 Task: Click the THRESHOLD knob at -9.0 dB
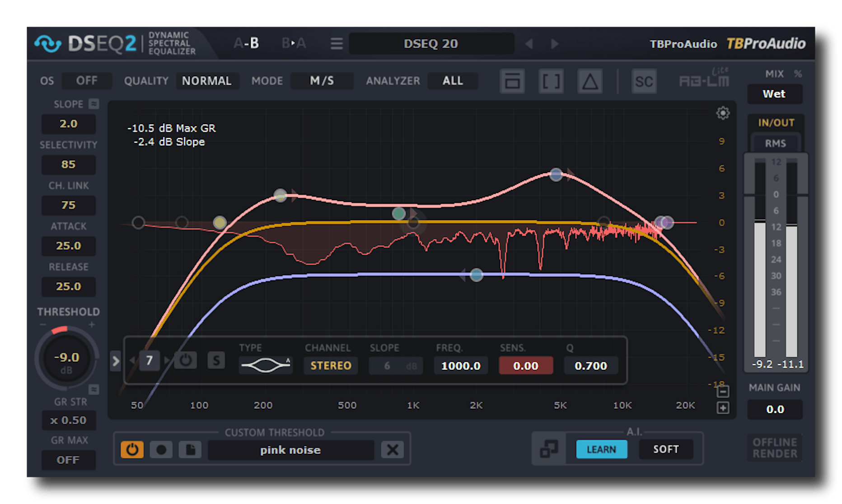pos(67,359)
